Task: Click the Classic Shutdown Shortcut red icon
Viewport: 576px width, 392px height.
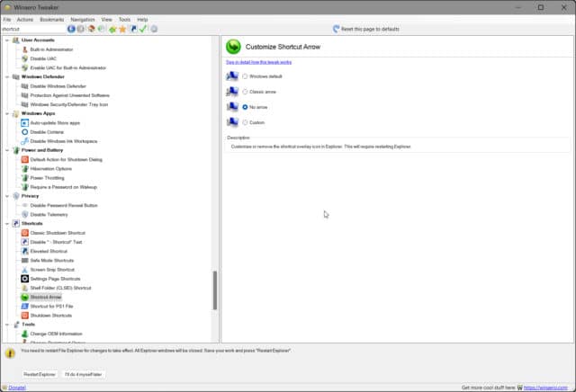Action: 24,233
